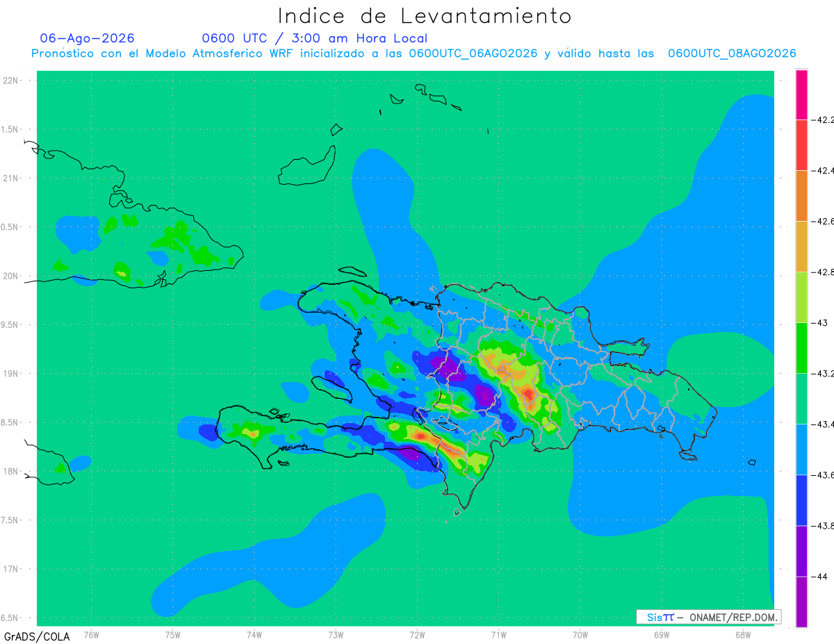
Task: Click the legend value '-42.2'
Action: tap(824, 120)
